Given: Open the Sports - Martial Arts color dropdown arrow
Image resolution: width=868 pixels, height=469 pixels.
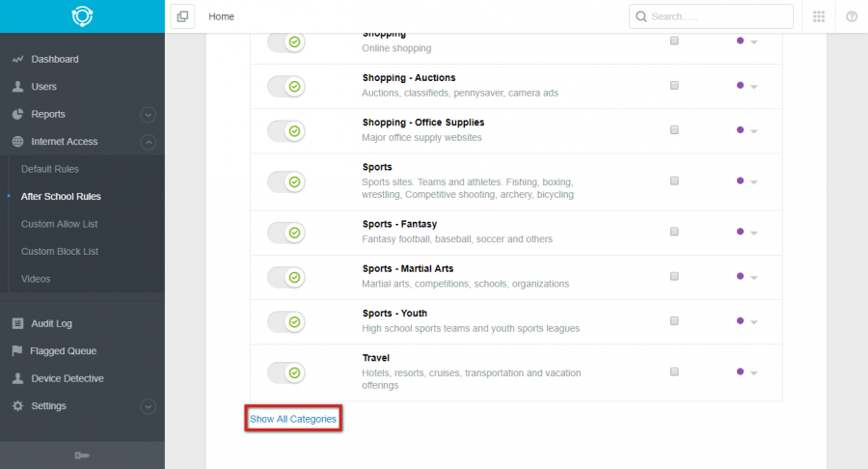Looking at the screenshot, I should coord(753,277).
